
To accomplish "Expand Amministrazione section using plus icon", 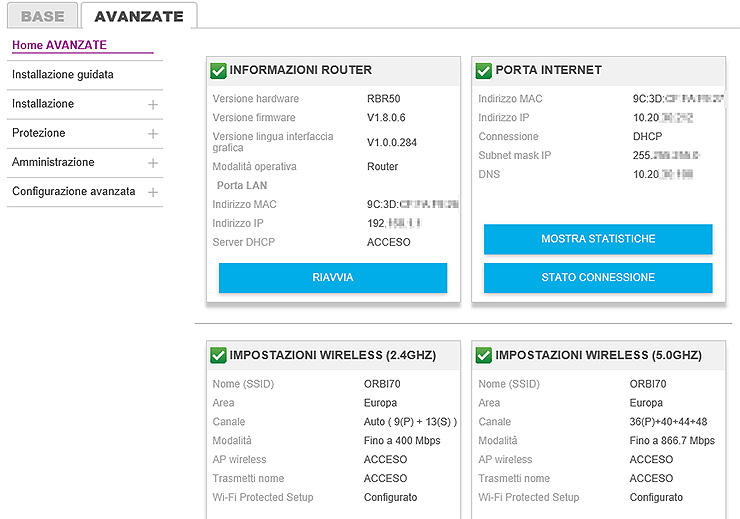I will pos(153,162).
